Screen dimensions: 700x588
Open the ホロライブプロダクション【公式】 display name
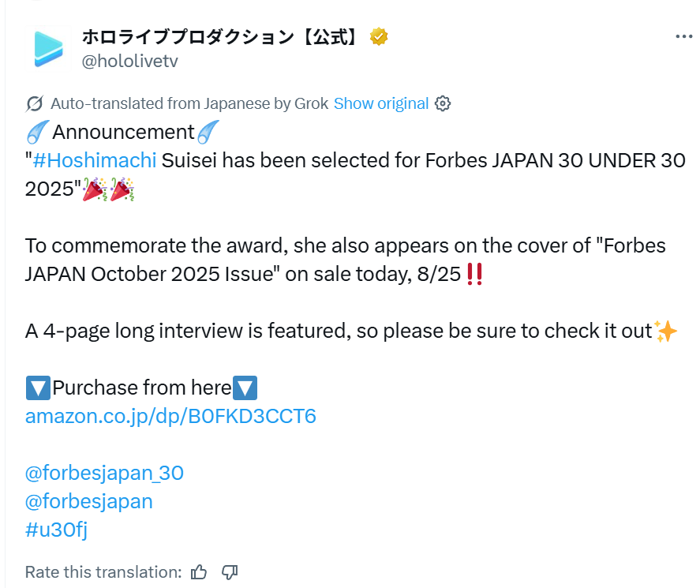(x=221, y=36)
